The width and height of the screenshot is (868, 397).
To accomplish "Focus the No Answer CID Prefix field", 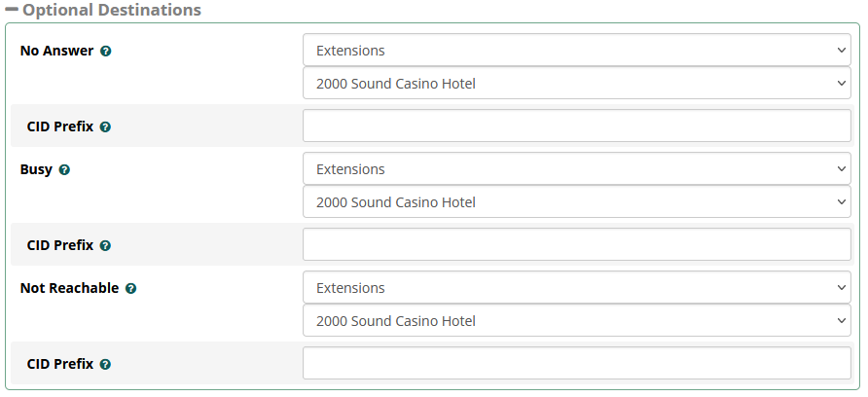I will [x=577, y=126].
